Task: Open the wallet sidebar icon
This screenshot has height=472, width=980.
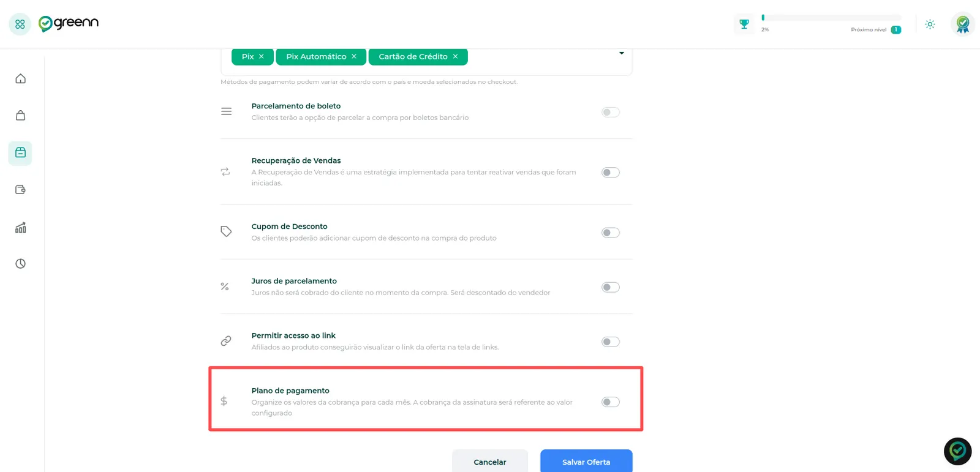Action: pos(20,190)
